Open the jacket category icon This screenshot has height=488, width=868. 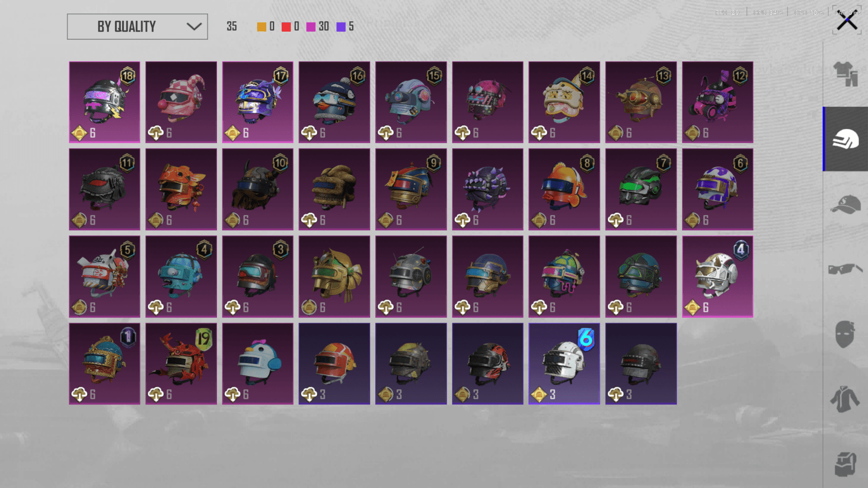(845, 399)
